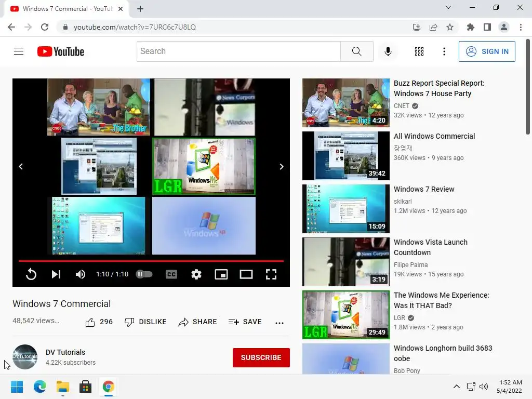The height and width of the screenshot is (399, 532).
Task: Open the Chrome extensions puzzle icon
Action: (x=470, y=27)
